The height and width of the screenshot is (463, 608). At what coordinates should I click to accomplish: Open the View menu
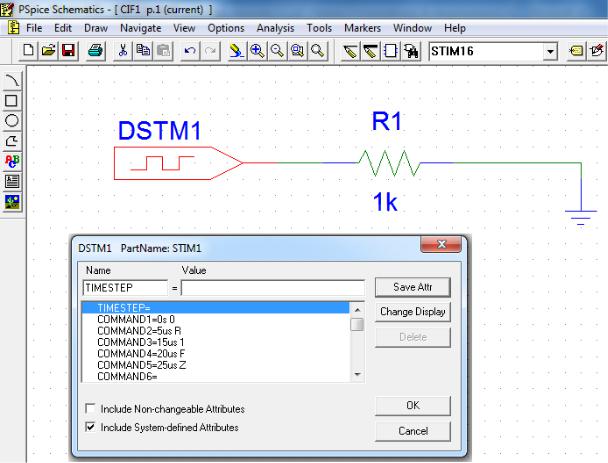point(184,28)
